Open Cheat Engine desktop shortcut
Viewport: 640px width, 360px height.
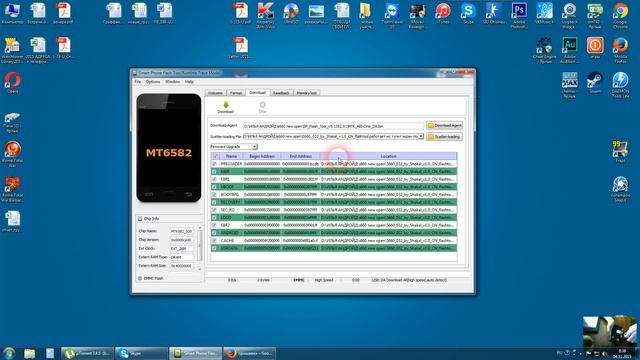(544, 50)
